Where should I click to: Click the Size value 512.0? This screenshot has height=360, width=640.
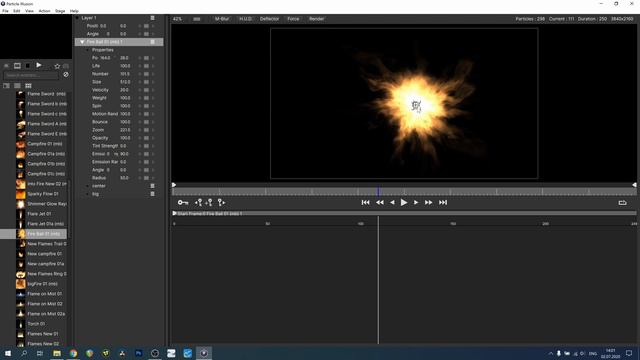pos(125,82)
